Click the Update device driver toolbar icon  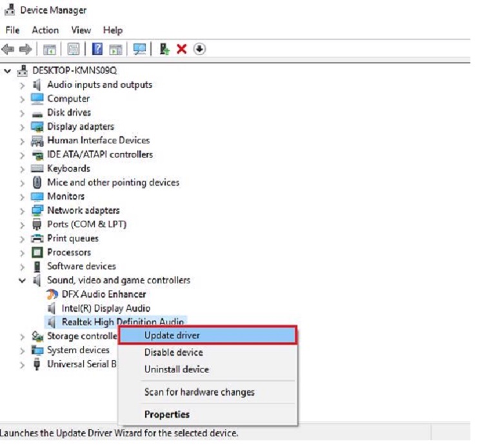164,49
